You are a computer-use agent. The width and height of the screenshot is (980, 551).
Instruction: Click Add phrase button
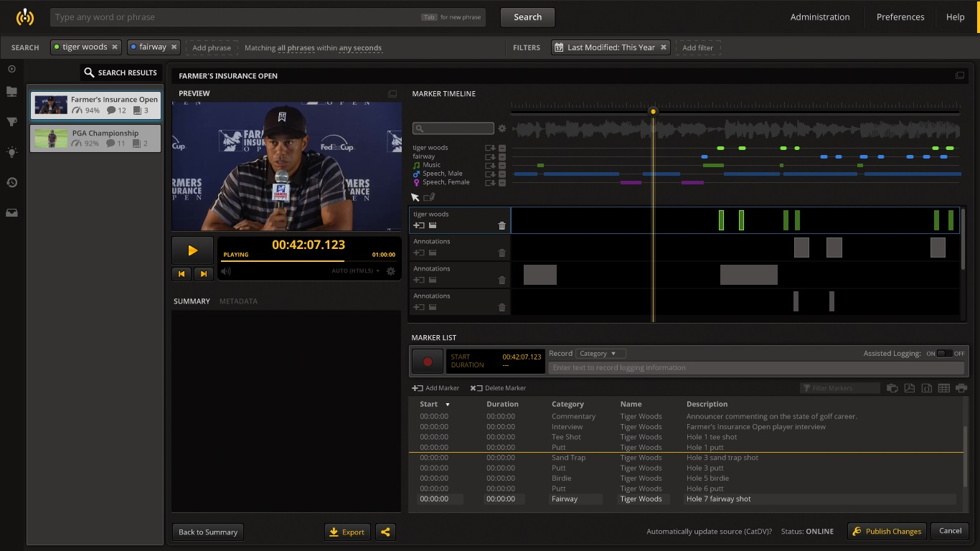tap(212, 48)
